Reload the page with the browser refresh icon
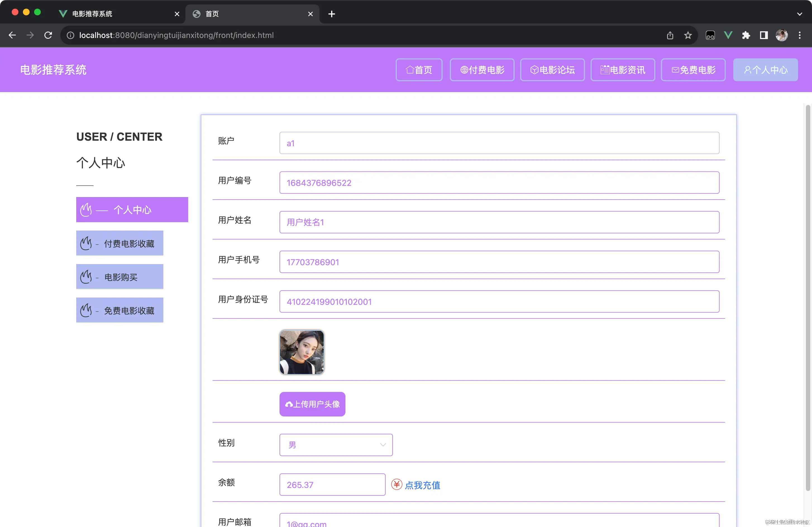812x527 pixels. [48, 35]
